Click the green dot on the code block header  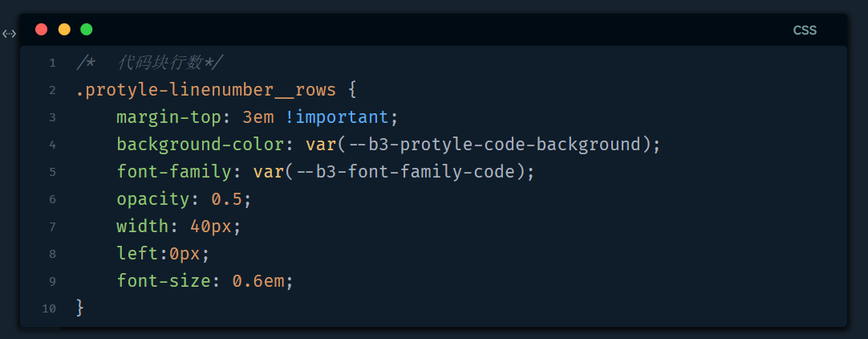[x=87, y=30]
